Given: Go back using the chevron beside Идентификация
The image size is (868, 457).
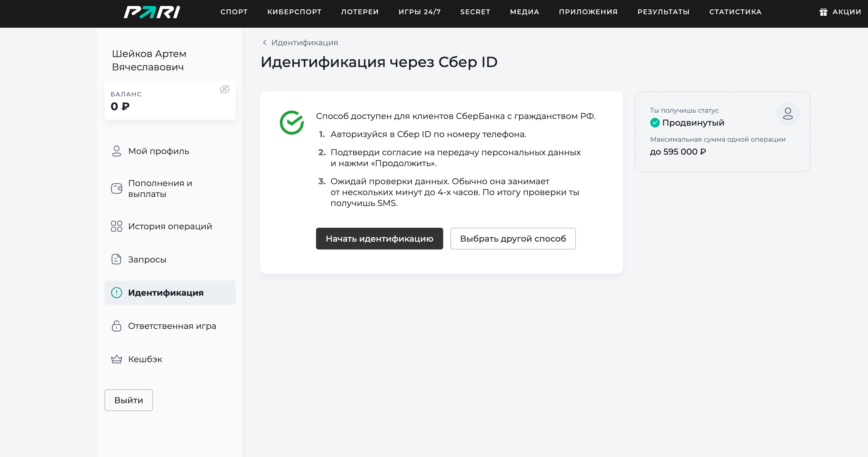Looking at the screenshot, I should pyautogui.click(x=265, y=43).
